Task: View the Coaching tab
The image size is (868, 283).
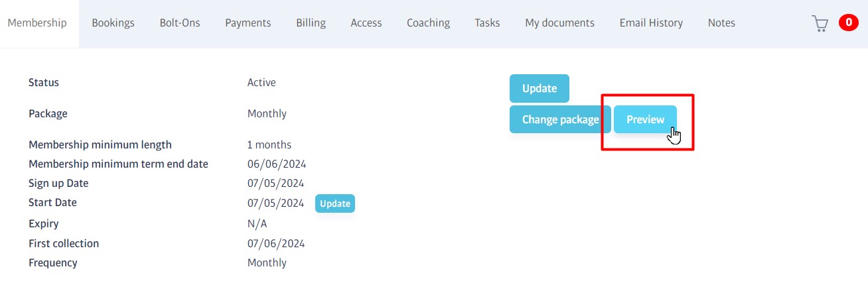Action: tap(428, 23)
